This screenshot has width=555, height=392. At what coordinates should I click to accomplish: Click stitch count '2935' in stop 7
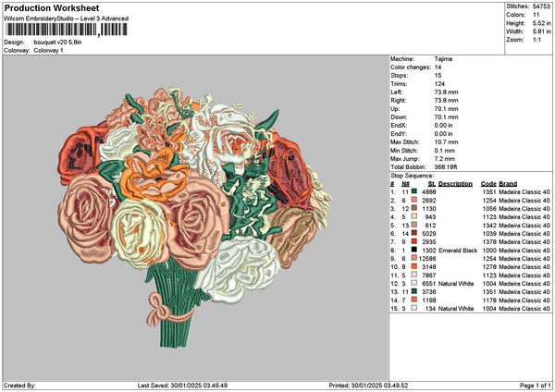[x=428, y=241]
